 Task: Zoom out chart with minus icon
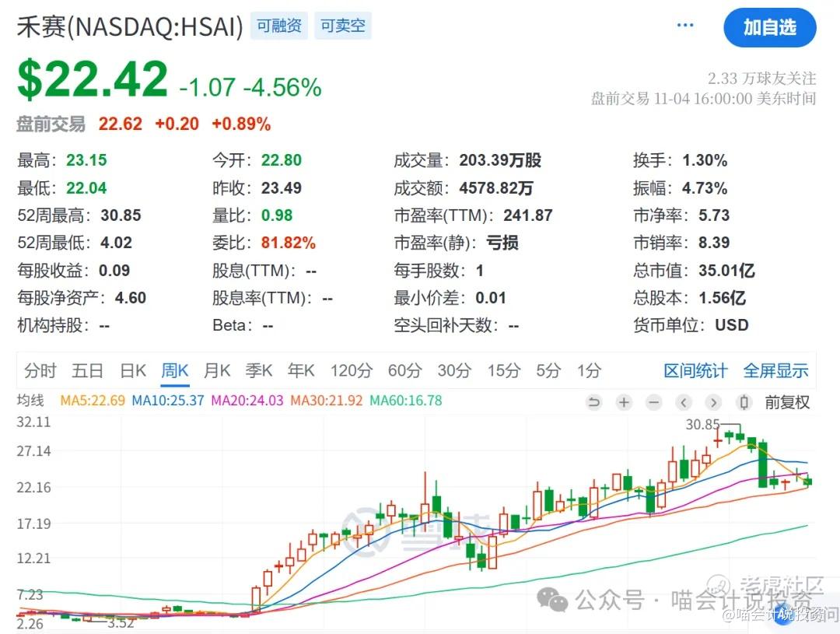point(653,402)
